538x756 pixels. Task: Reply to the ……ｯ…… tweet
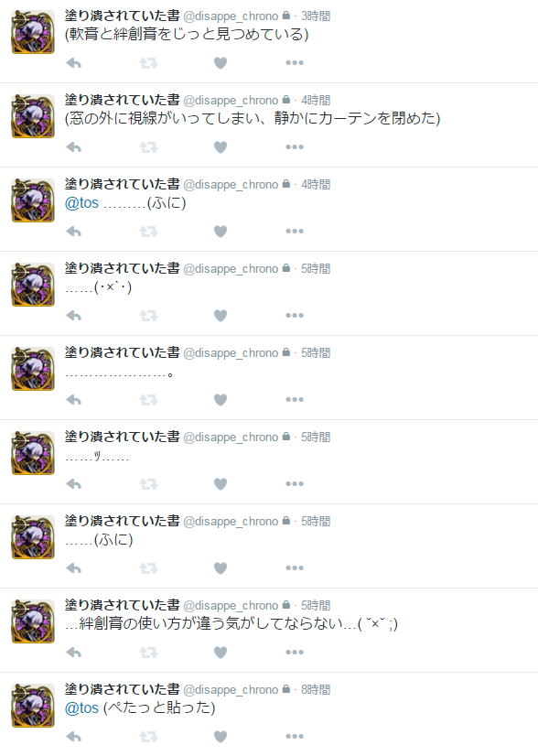pyautogui.click(x=74, y=484)
